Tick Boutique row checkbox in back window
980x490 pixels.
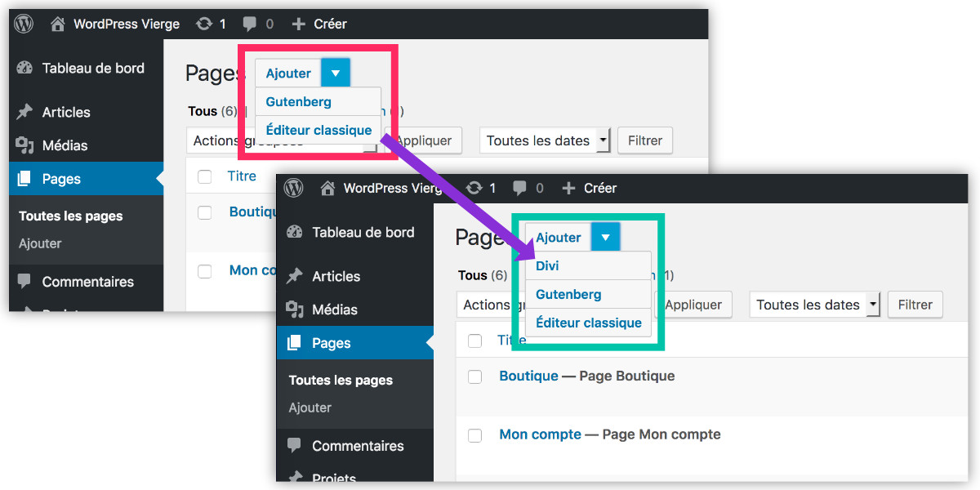pyautogui.click(x=205, y=212)
